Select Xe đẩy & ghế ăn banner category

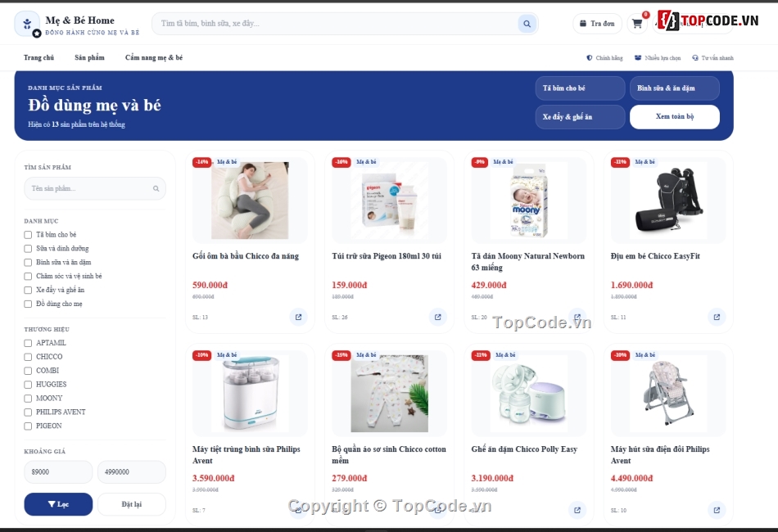580,117
